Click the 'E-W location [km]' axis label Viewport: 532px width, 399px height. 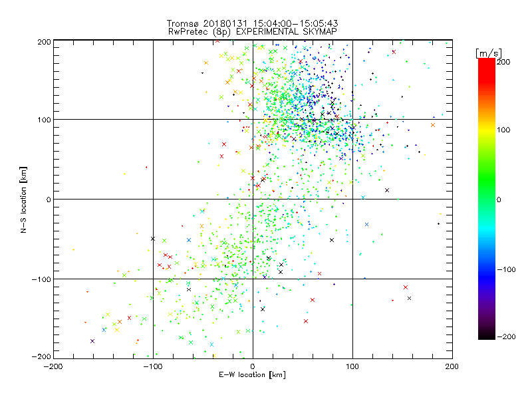tap(252, 374)
